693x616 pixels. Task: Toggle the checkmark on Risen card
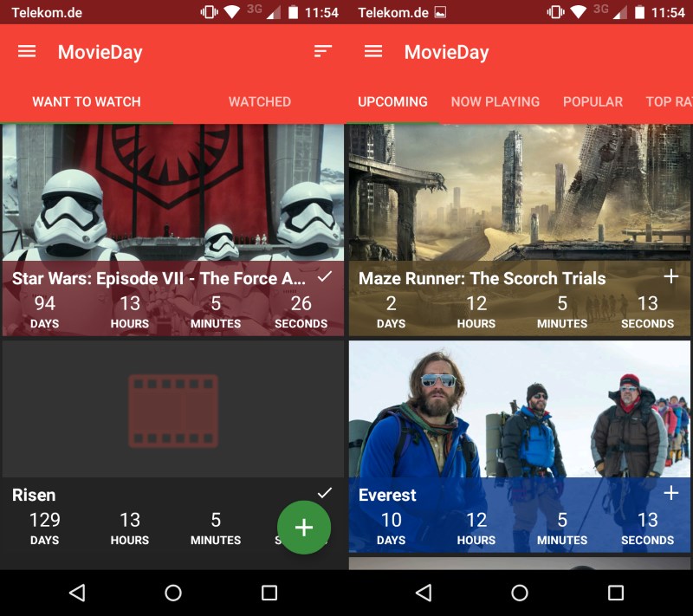click(325, 493)
